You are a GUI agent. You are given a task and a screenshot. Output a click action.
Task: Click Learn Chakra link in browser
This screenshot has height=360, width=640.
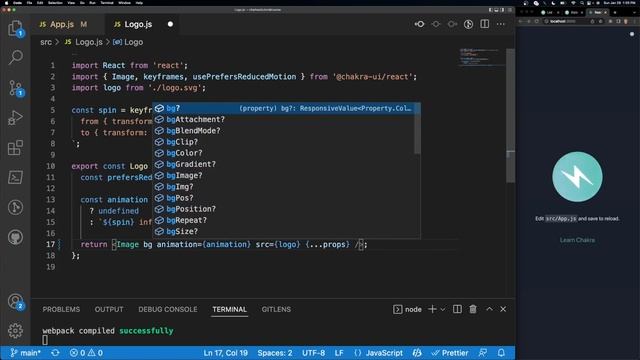(x=577, y=240)
